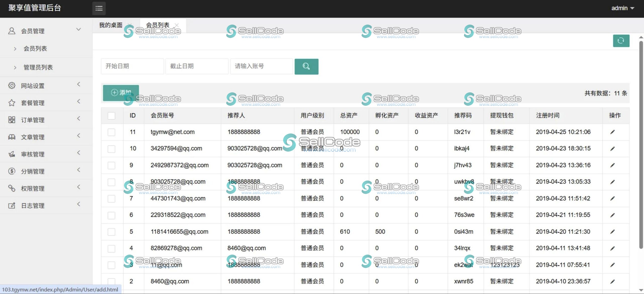Click edit pencil for member ID 5
This screenshot has height=294, width=644.
point(612,232)
